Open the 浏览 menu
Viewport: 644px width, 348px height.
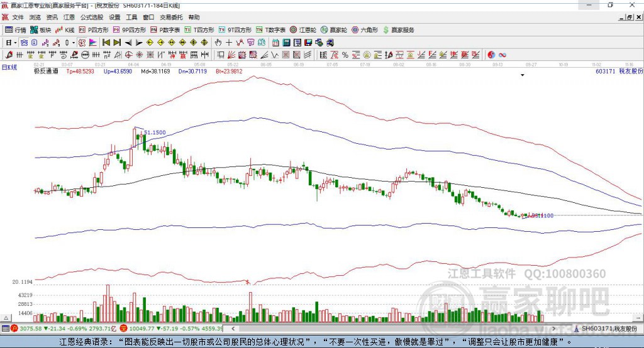tap(35, 17)
